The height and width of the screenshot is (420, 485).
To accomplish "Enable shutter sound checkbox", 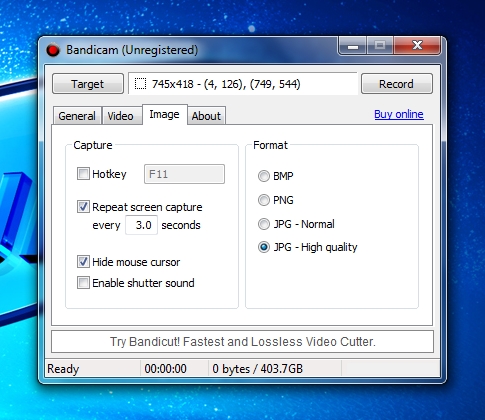I will coord(83,283).
